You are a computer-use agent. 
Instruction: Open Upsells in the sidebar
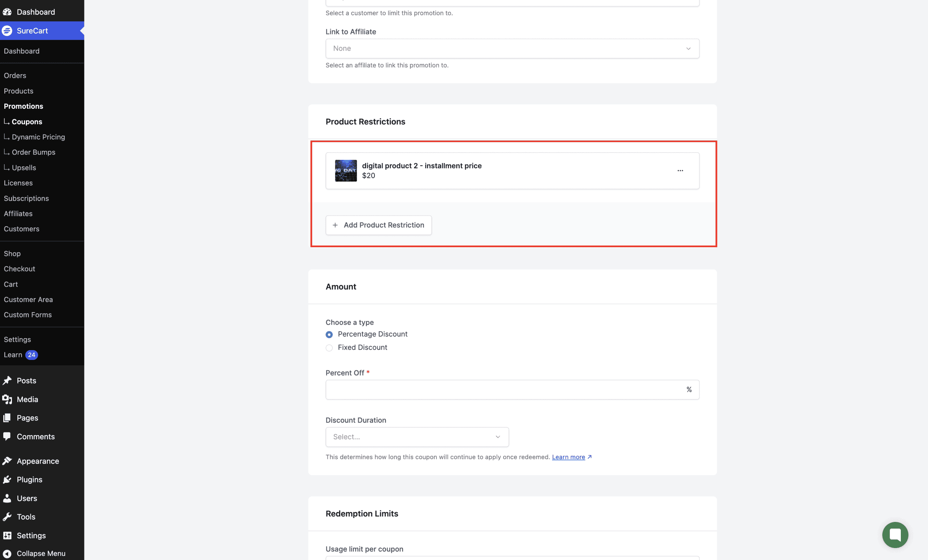(24, 167)
